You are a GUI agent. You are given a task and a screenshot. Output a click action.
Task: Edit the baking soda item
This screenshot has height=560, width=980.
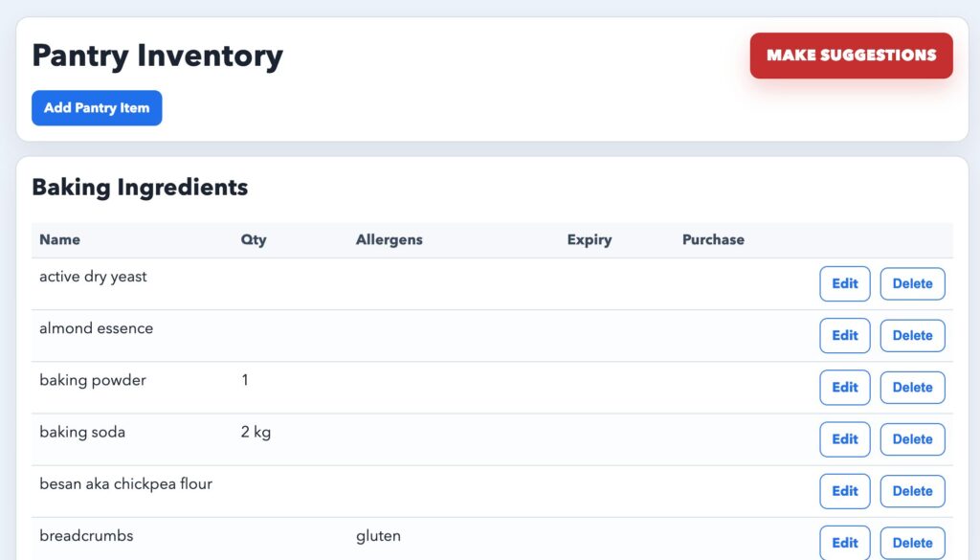pos(844,438)
